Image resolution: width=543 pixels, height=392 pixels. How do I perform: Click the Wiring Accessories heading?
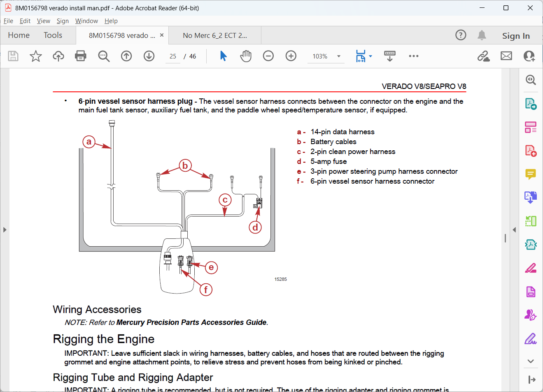click(97, 310)
